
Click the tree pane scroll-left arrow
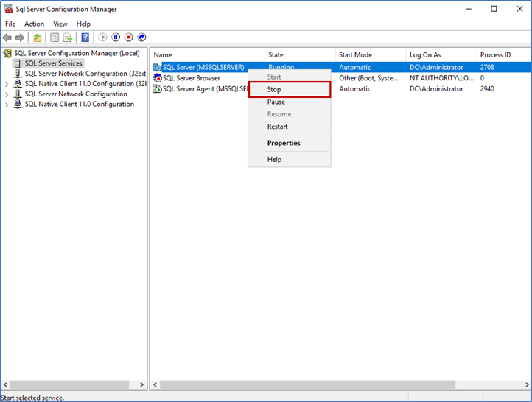tap(5, 384)
